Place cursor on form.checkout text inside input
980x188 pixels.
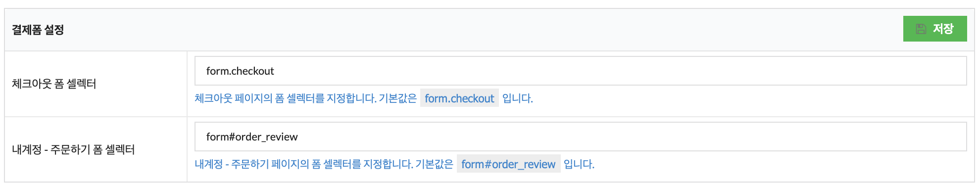[240, 71]
